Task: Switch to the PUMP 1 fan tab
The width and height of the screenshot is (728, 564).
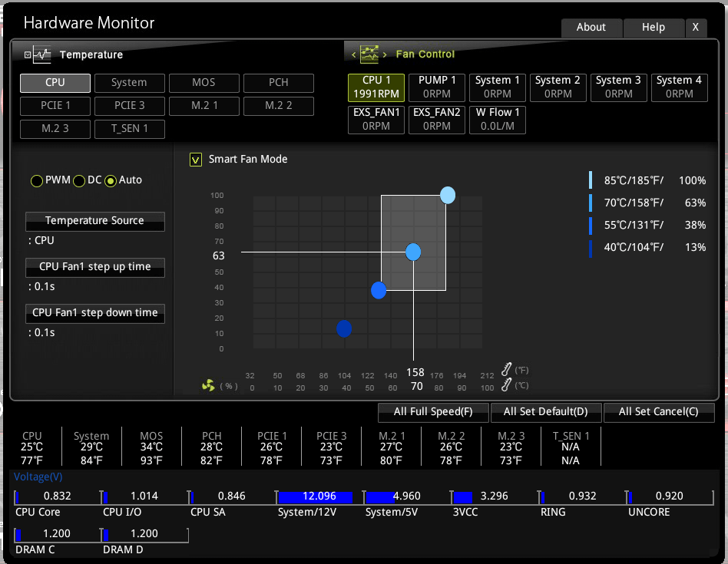Action: coord(436,87)
